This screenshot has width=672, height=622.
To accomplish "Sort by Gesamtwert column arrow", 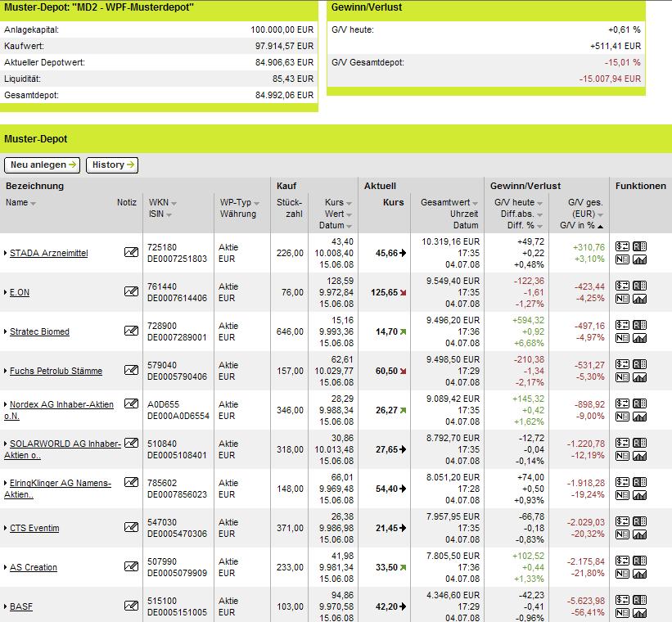I will click(x=475, y=204).
